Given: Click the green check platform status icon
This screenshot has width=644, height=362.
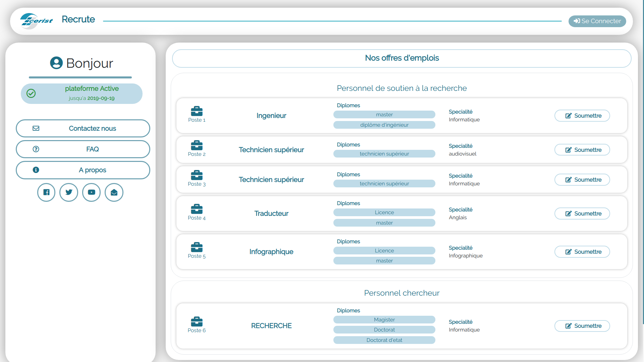Looking at the screenshot, I should [31, 94].
